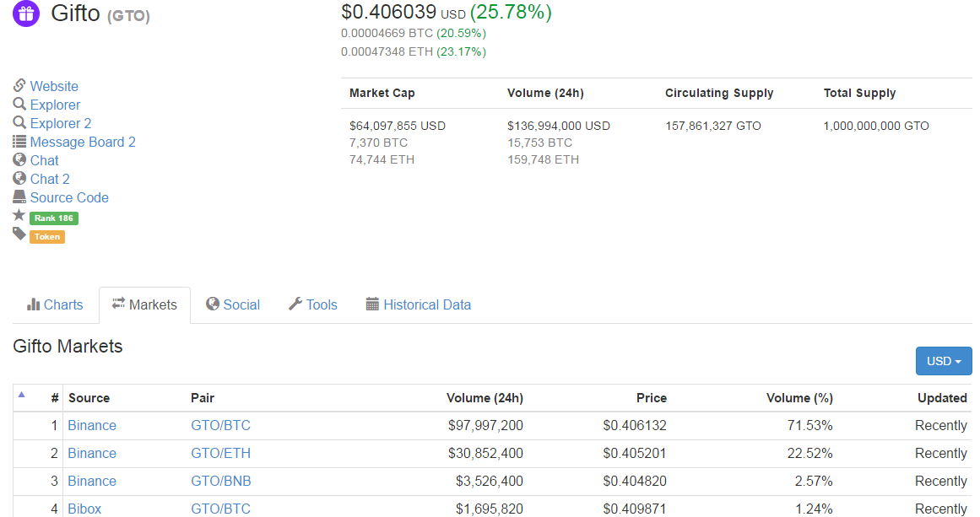The width and height of the screenshot is (980, 517).
Task: Open the Source Code link
Action: 69,198
